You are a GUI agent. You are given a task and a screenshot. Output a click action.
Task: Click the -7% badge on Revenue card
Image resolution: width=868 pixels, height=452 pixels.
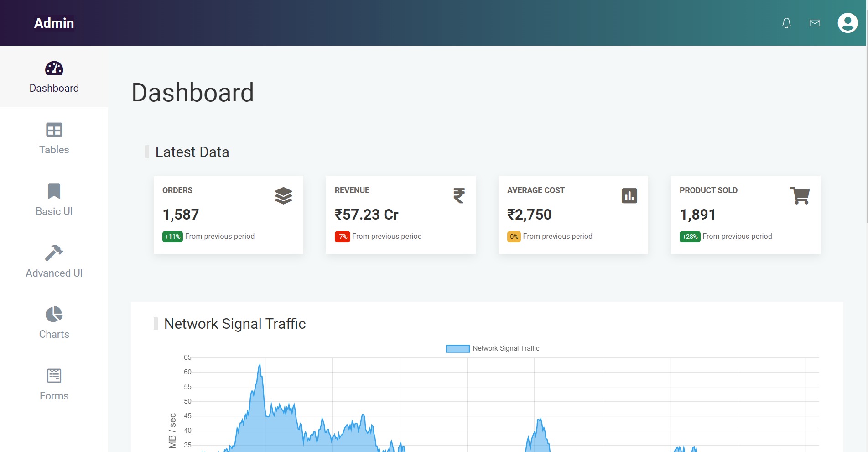[342, 237]
